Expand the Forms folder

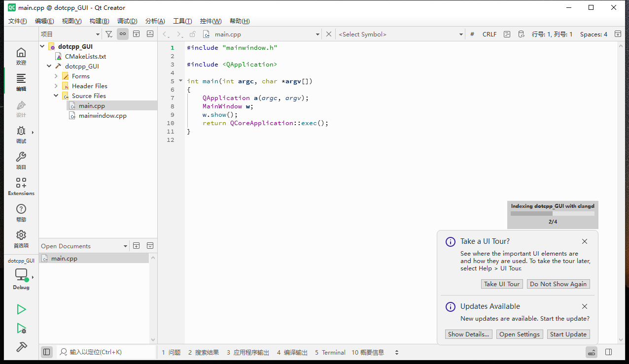click(x=56, y=76)
